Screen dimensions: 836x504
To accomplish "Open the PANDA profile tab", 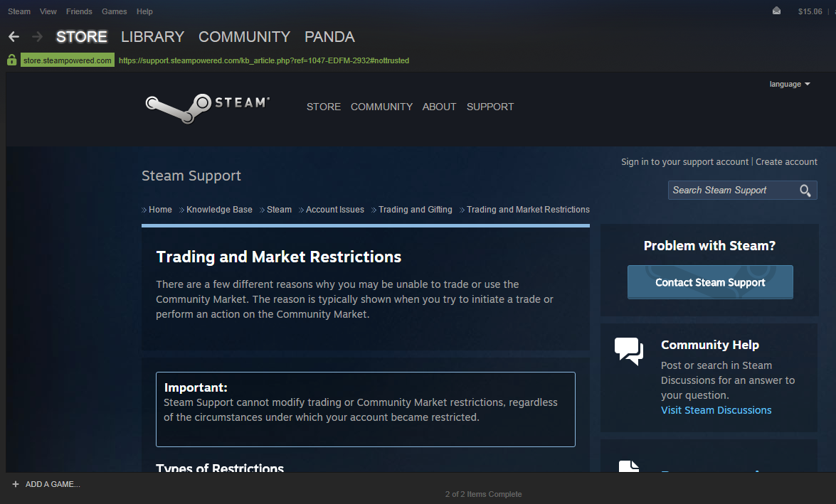I will tap(329, 37).
